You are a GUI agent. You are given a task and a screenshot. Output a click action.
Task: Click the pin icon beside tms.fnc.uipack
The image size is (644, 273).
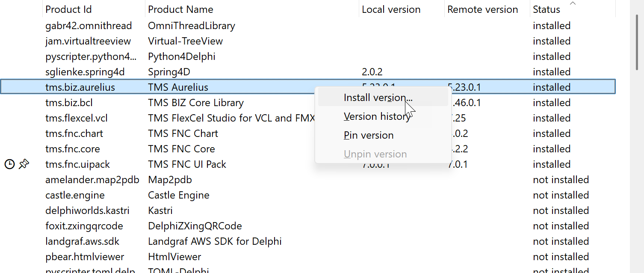point(24,163)
